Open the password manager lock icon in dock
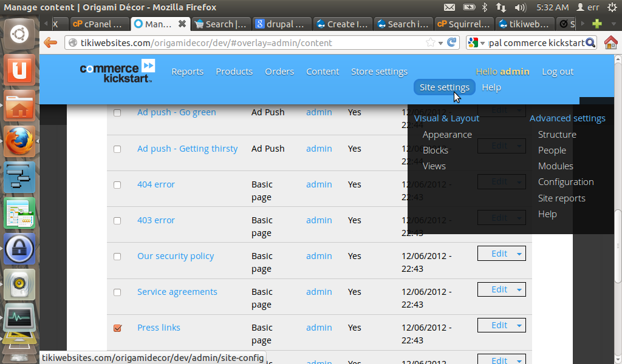Image resolution: width=622 pixels, height=364 pixels. point(19,248)
